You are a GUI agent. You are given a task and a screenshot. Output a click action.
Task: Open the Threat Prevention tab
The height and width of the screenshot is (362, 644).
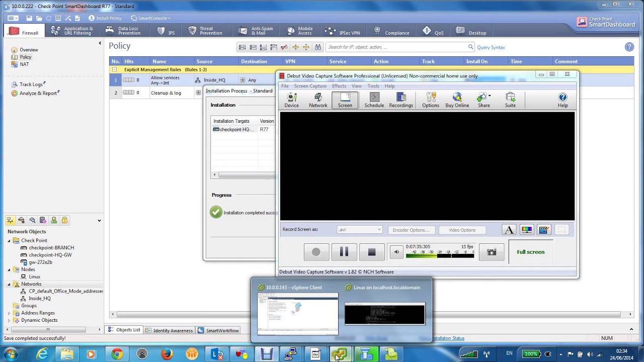click(205, 31)
